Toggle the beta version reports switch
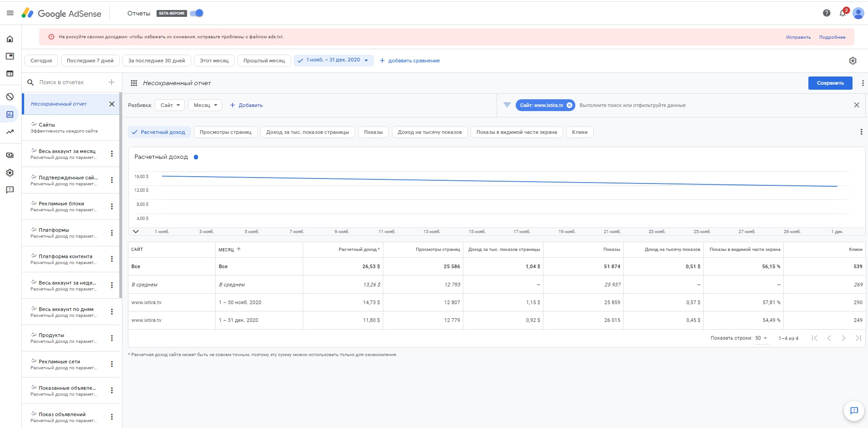 (197, 13)
